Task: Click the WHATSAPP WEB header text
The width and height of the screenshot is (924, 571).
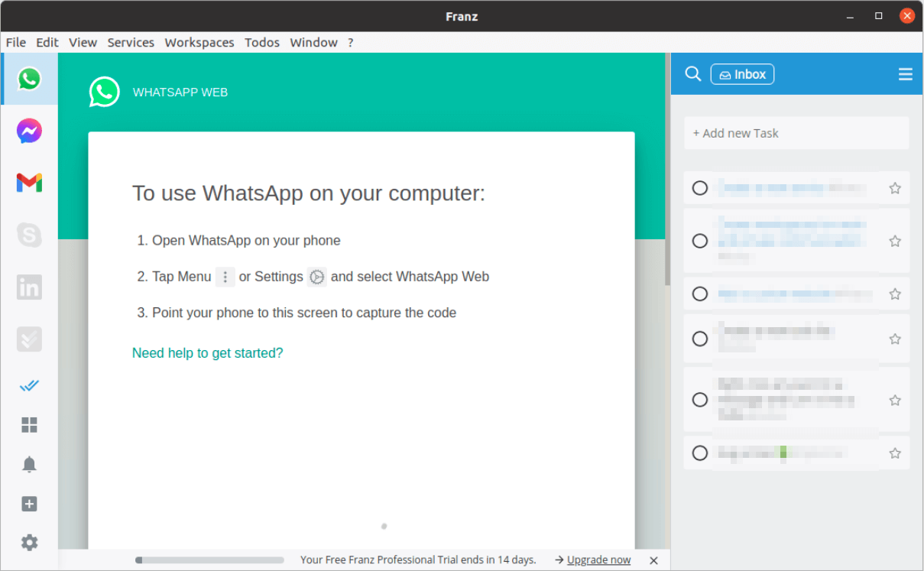Action: [180, 92]
